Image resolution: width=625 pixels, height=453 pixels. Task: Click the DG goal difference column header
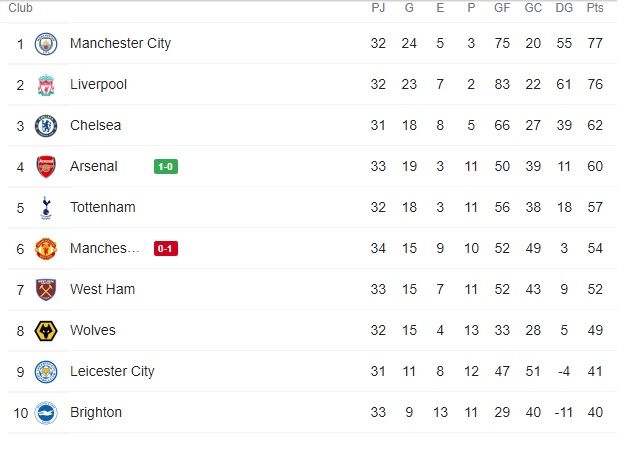[564, 8]
